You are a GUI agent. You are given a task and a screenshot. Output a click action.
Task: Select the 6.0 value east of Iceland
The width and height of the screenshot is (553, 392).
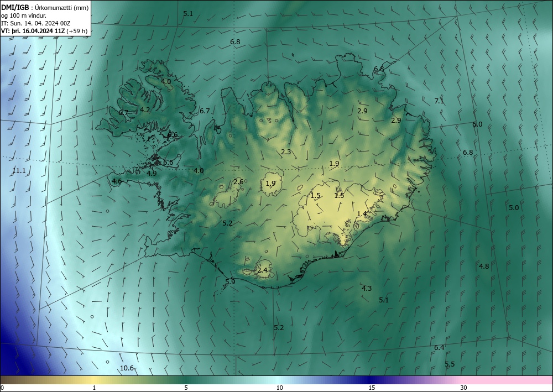tap(477, 124)
